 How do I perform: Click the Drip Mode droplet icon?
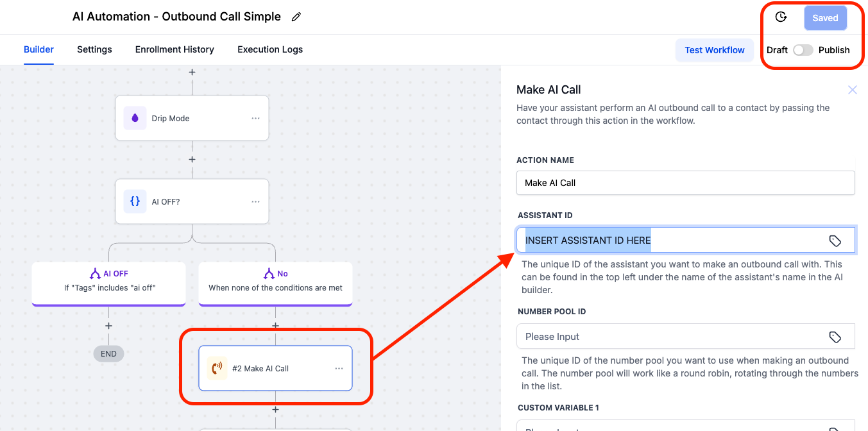tap(135, 118)
